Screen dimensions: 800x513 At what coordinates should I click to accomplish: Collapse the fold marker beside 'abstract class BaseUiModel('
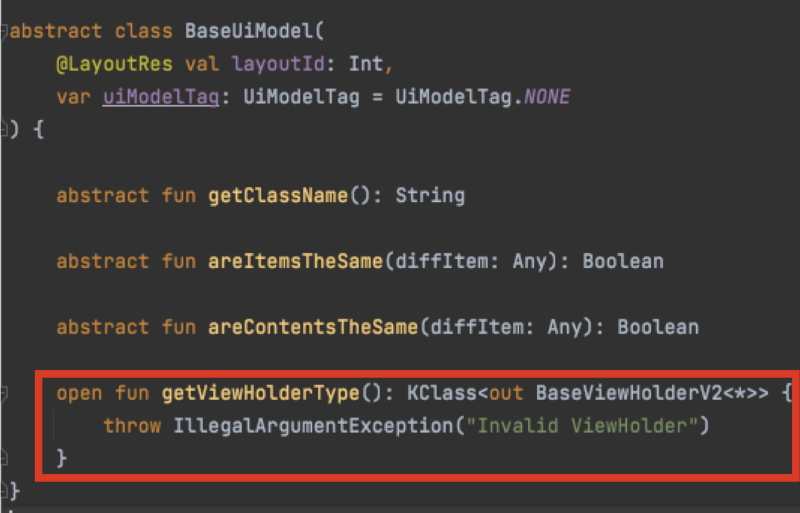coord(3,32)
